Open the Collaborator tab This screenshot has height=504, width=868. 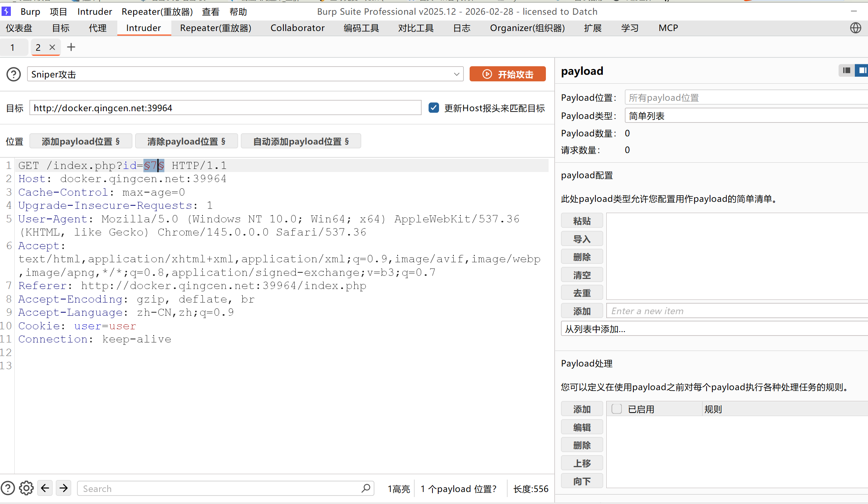pos(297,28)
